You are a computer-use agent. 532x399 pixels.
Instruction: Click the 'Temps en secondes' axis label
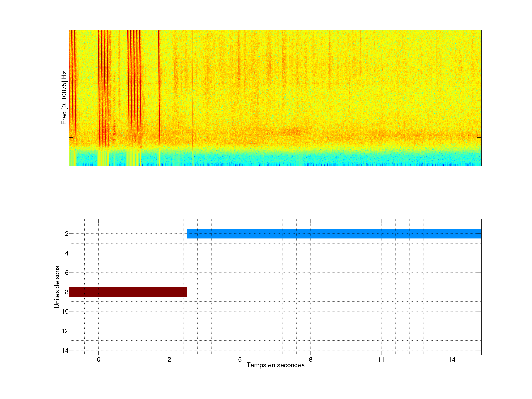click(275, 365)
